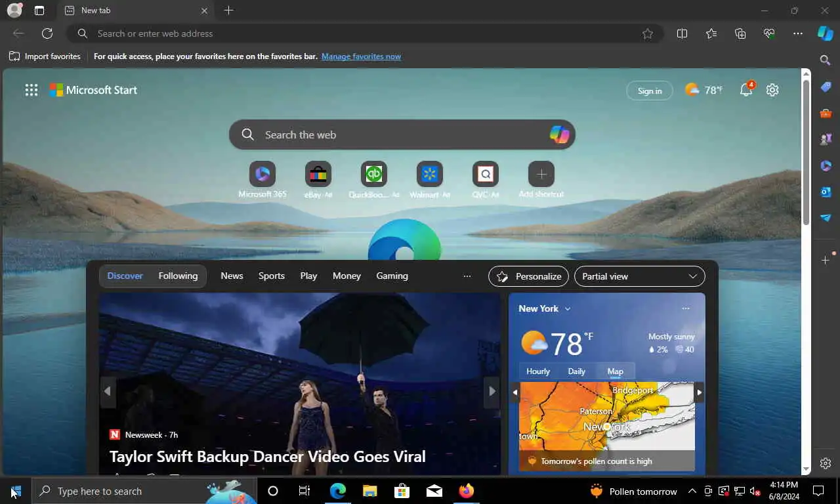This screenshot has height=504, width=840.
Task: Open sidebar settings gear
Action: (826, 463)
